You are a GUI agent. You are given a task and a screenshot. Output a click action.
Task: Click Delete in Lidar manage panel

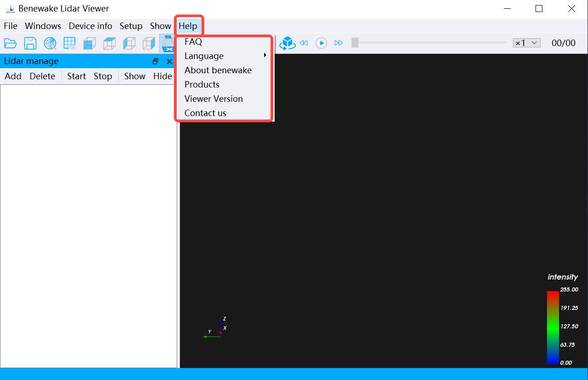tap(42, 76)
